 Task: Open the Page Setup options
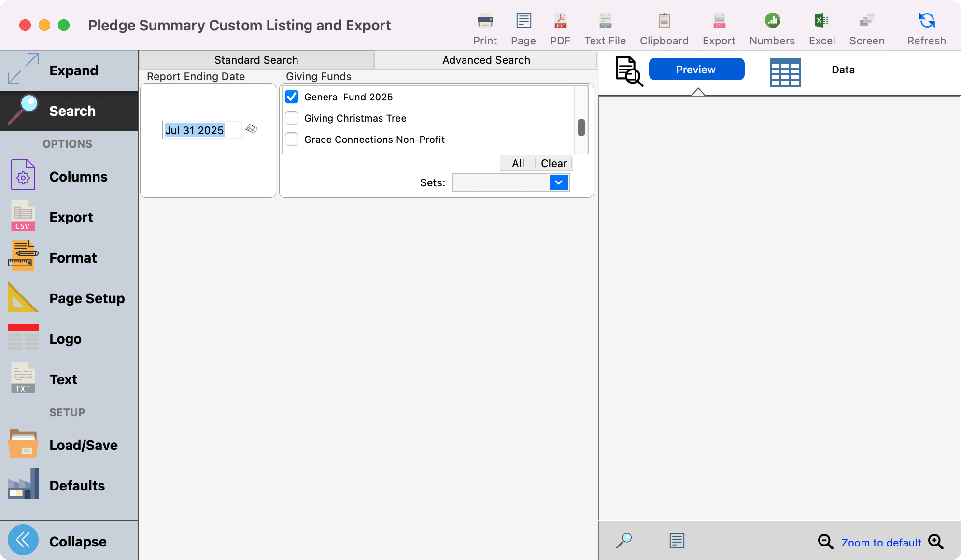click(x=86, y=298)
